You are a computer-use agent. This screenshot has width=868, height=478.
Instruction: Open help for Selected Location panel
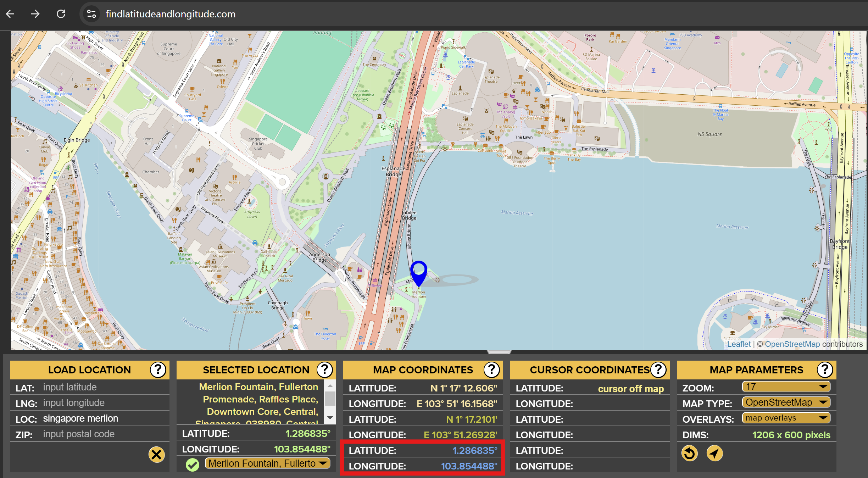tap(324, 370)
